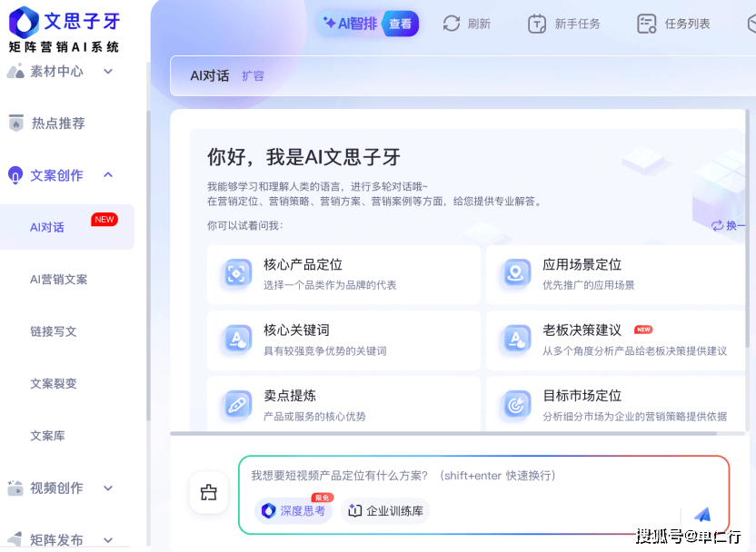756x552 pixels.
Task: Open 任务列表 task list
Action: click(673, 24)
